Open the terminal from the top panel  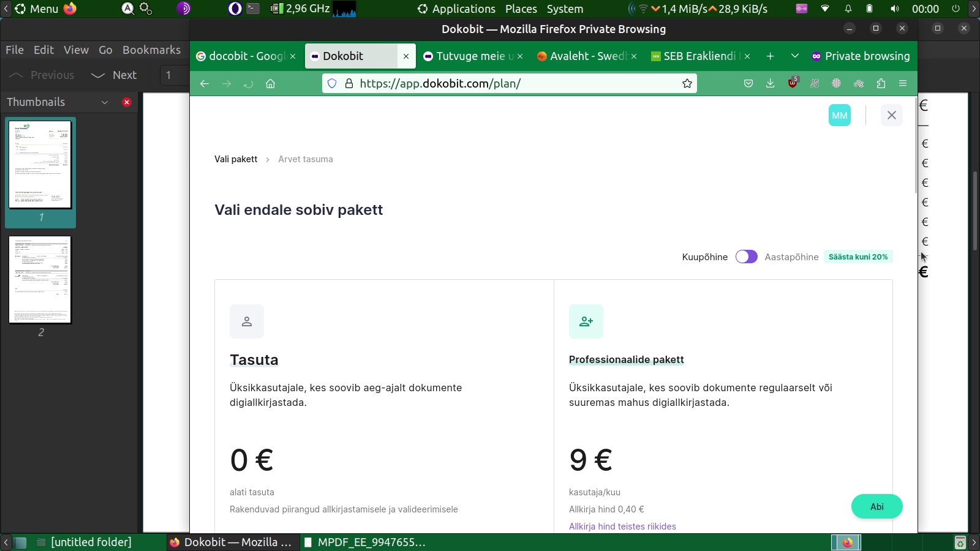253,9
